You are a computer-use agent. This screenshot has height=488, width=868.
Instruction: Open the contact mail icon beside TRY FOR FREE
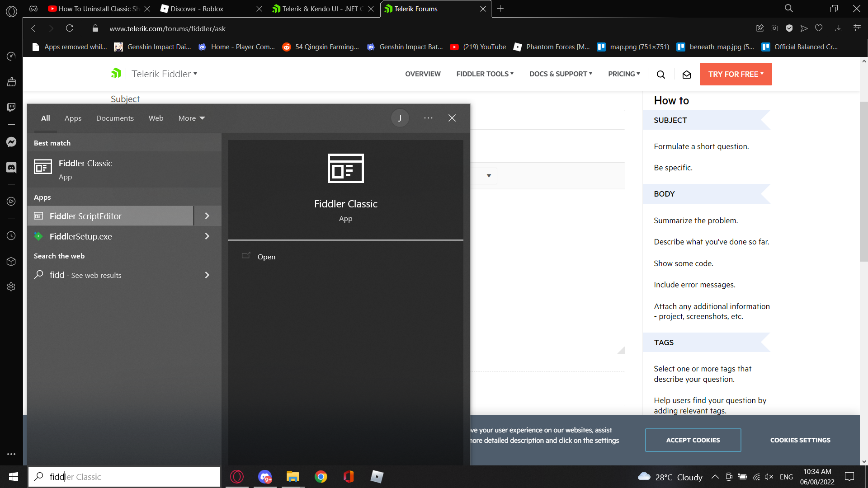[x=687, y=74]
